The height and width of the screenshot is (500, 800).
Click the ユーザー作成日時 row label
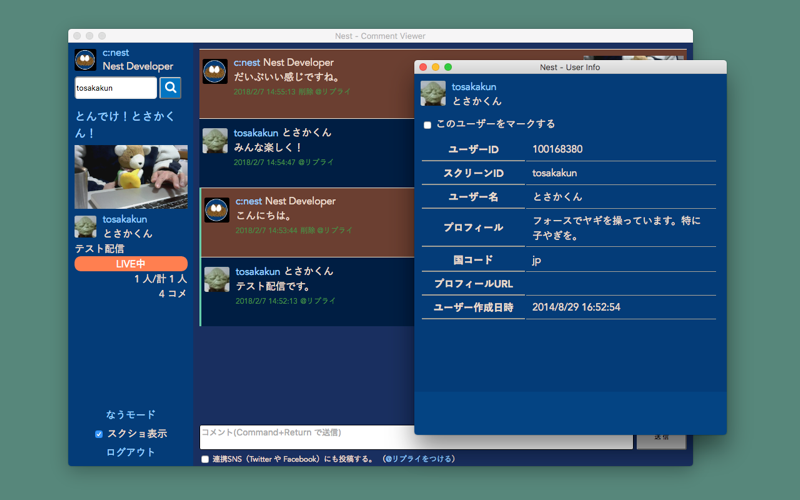[x=473, y=308]
